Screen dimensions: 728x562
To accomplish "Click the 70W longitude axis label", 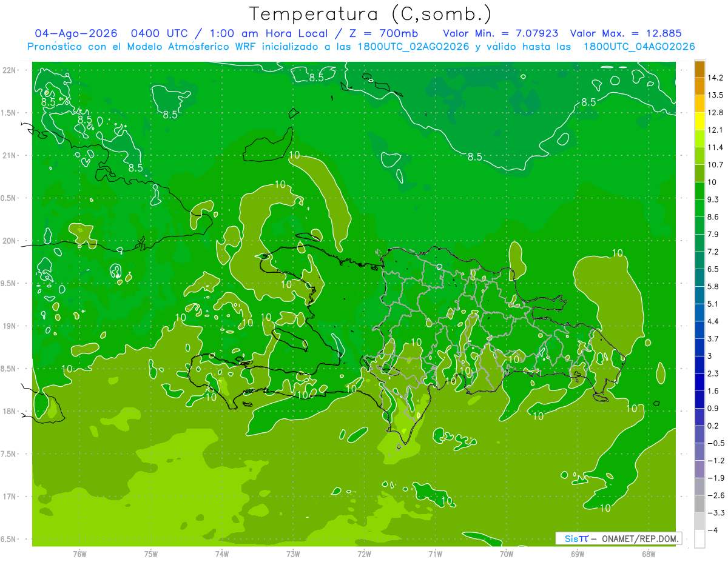I will click(507, 554).
